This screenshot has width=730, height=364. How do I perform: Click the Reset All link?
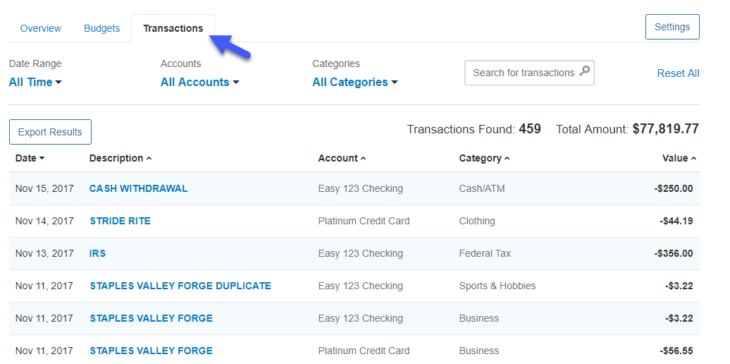(x=678, y=74)
